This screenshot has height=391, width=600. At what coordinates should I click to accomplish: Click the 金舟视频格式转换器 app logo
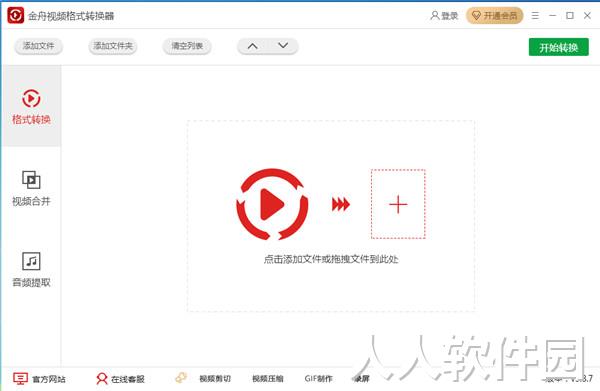pyautogui.click(x=15, y=15)
